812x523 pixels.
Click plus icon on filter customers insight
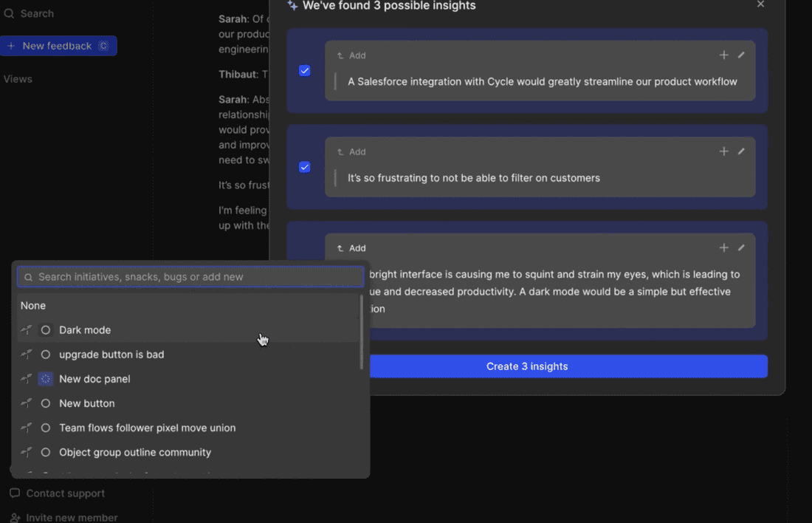tap(723, 151)
